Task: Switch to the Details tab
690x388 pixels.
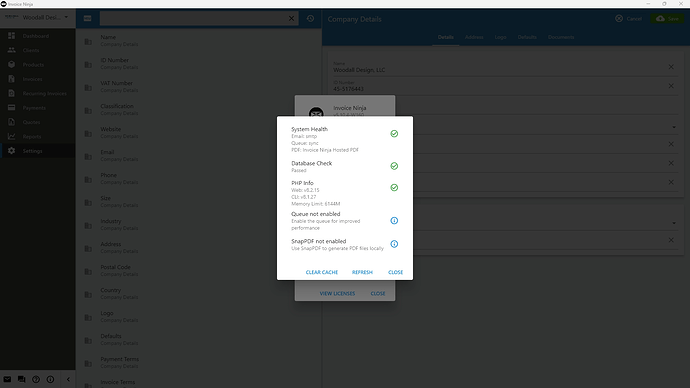Action: tap(445, 37)
